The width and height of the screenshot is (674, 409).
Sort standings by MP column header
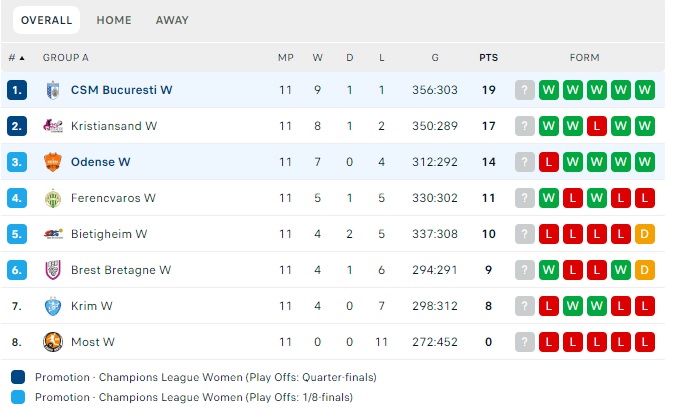point(285,58)
